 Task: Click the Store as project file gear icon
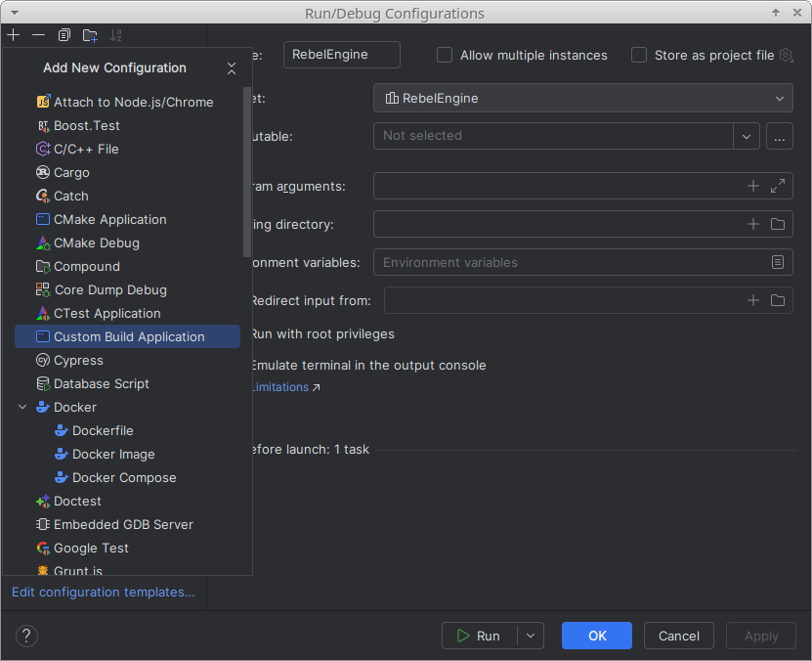pos(787,55)
